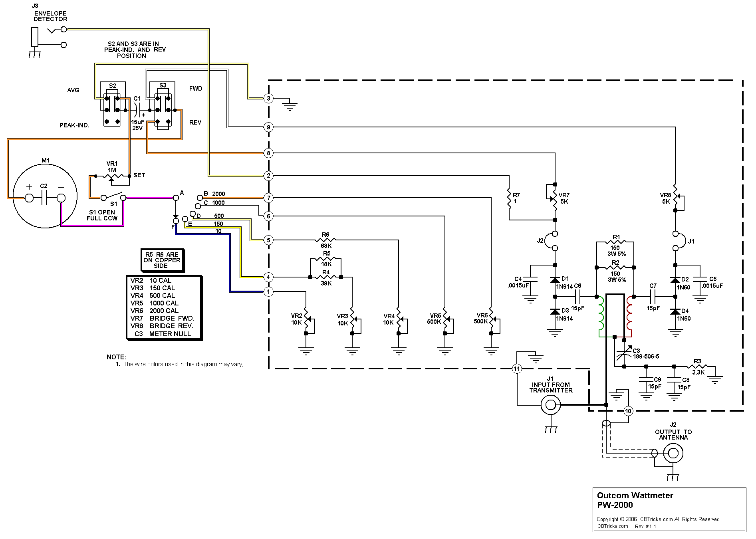Image resolution: width=756 pixels, height=539 pixels.
Task: Click the Output To Antenna coax connector
Action: tap(673, 454)
